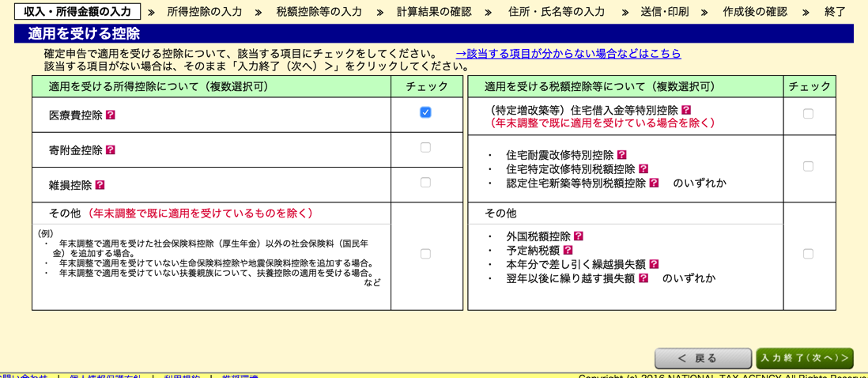The image size is (868, 378).
Task: Select text 外国税額控除
Action: point(538,236)
